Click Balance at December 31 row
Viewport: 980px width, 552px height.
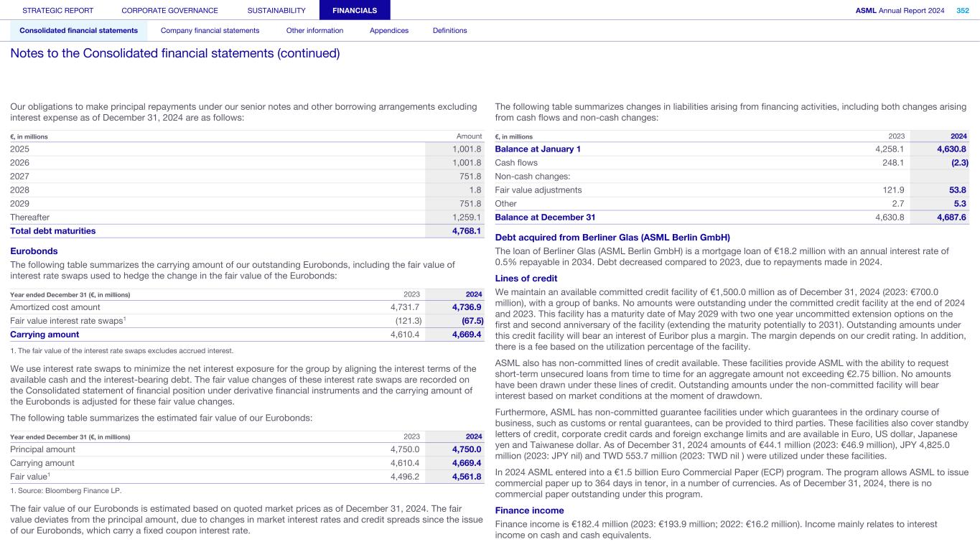tap(545, 217)
